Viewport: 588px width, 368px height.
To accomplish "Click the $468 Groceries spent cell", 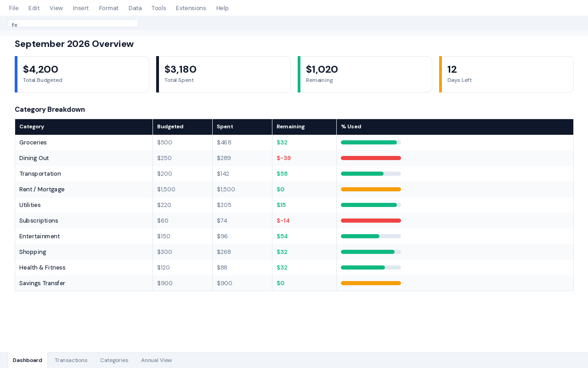I will (x=242, y=143).
